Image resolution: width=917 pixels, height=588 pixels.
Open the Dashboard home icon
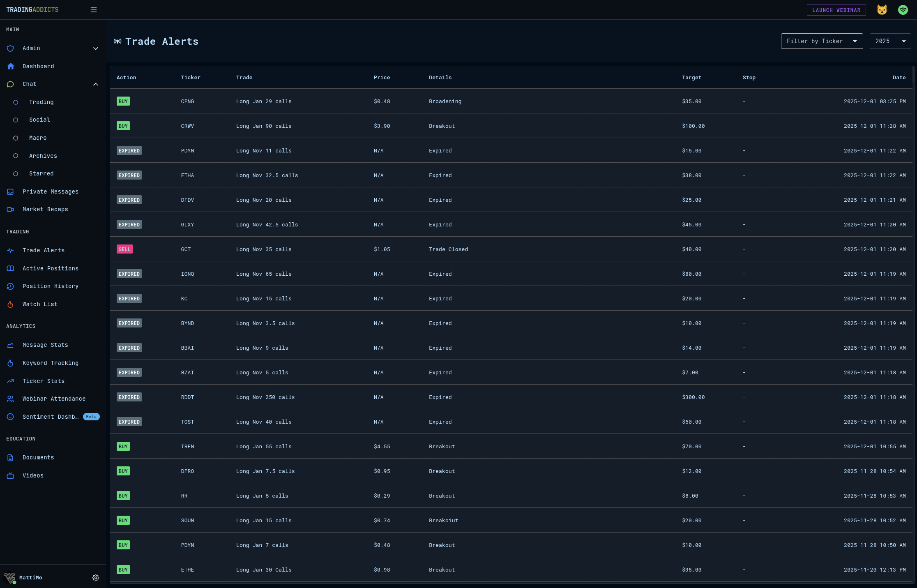tap(11, 66)
